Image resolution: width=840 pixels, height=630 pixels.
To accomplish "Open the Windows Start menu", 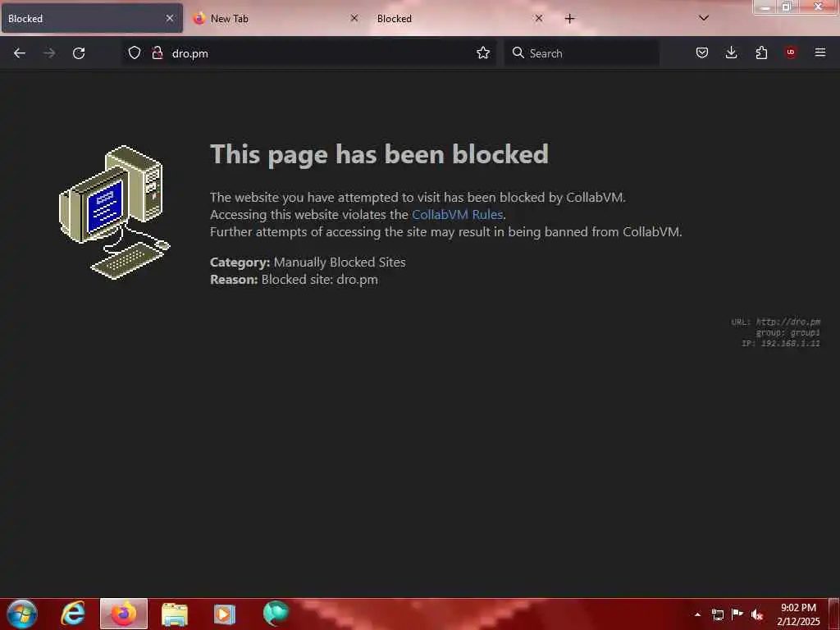I will pos(22,614).
